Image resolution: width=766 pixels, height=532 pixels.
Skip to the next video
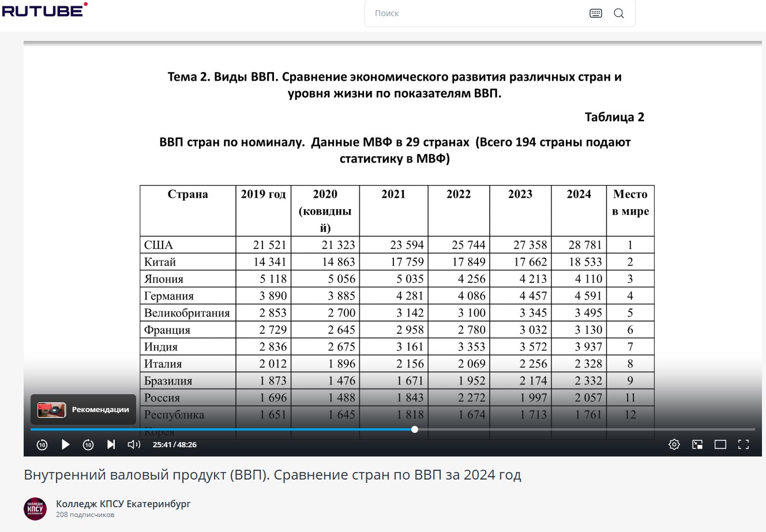[111, 444]
